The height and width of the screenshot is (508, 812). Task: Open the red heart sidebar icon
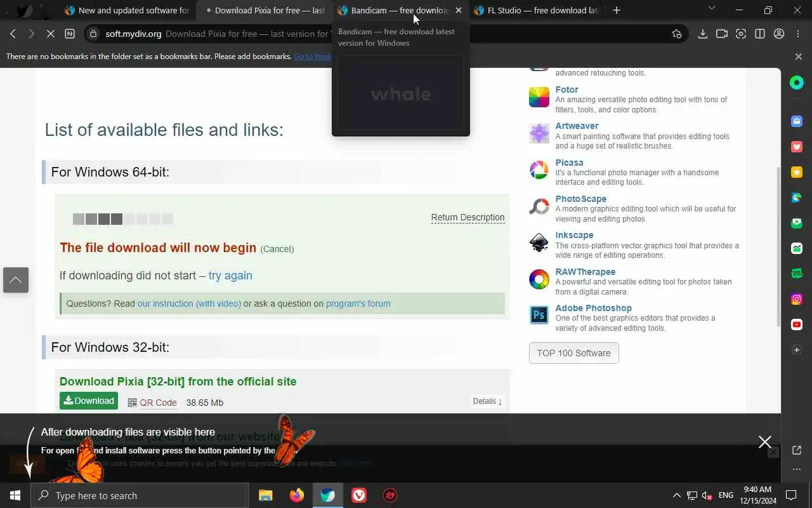pos(797,147)
